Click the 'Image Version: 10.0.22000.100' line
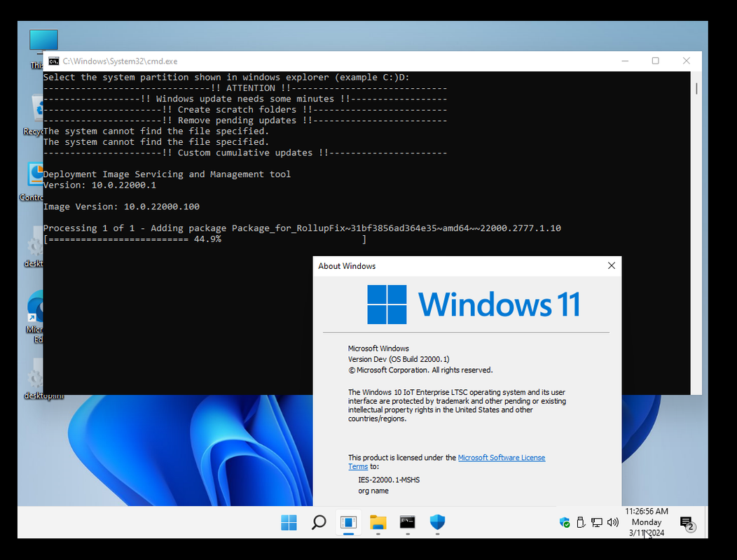 pos(121,206)
